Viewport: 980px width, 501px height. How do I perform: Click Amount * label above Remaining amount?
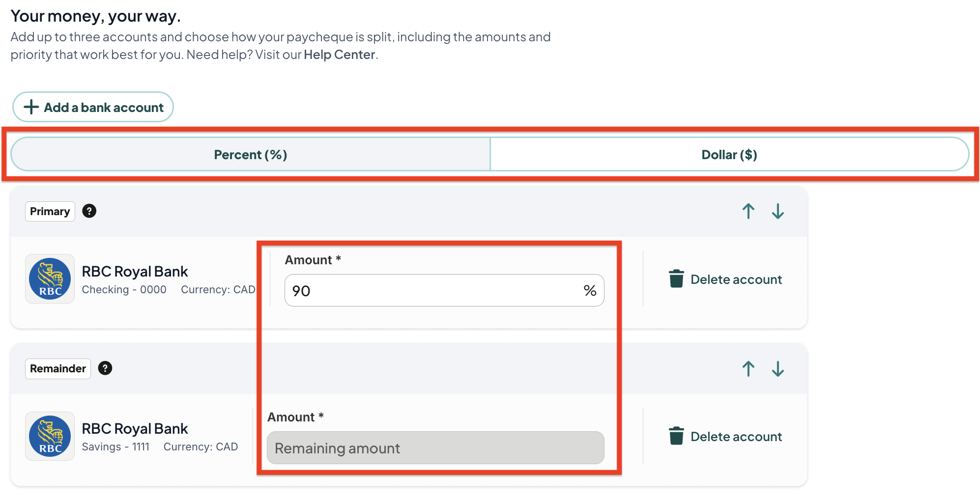295,417
